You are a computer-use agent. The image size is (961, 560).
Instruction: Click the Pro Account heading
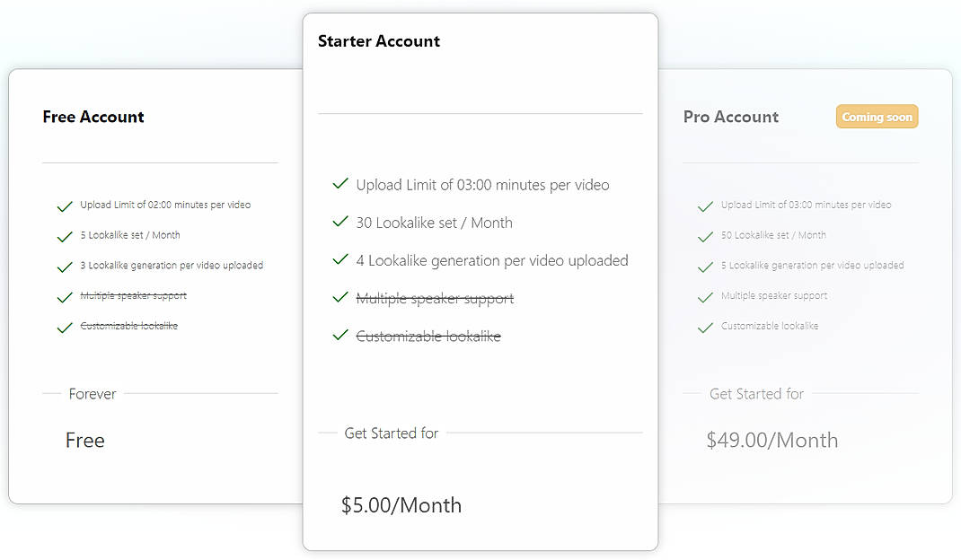point(732,117)
